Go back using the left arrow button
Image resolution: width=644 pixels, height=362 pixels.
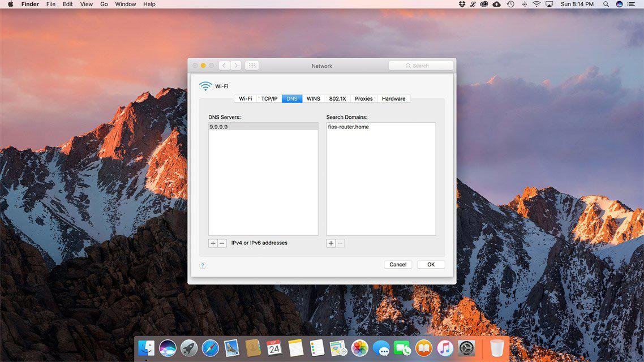224,66
